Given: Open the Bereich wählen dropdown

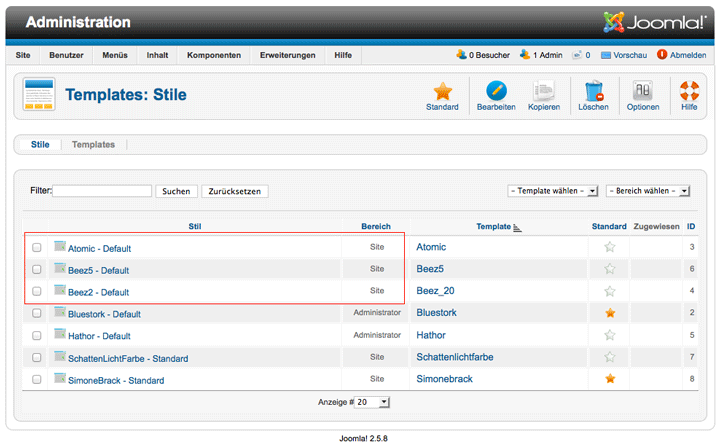Looking at the screenshot, I should pyautogui.click(x=648, y=191).
